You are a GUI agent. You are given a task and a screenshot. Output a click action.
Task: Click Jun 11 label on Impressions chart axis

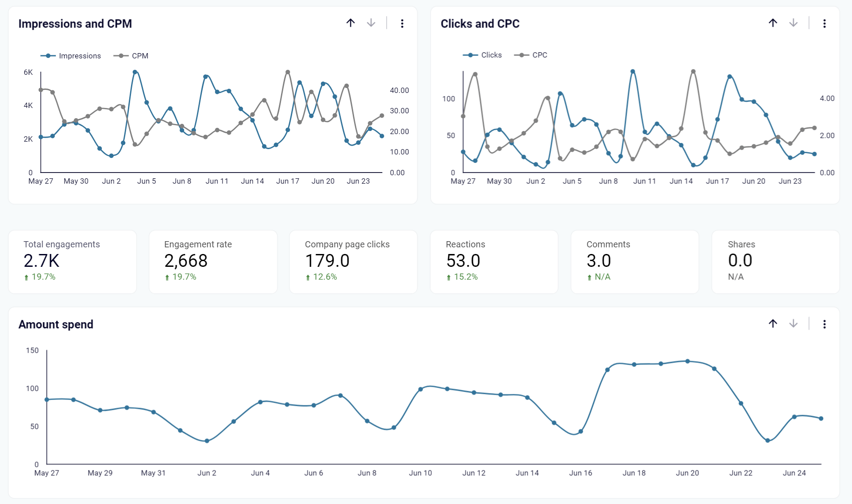[217, 181]
